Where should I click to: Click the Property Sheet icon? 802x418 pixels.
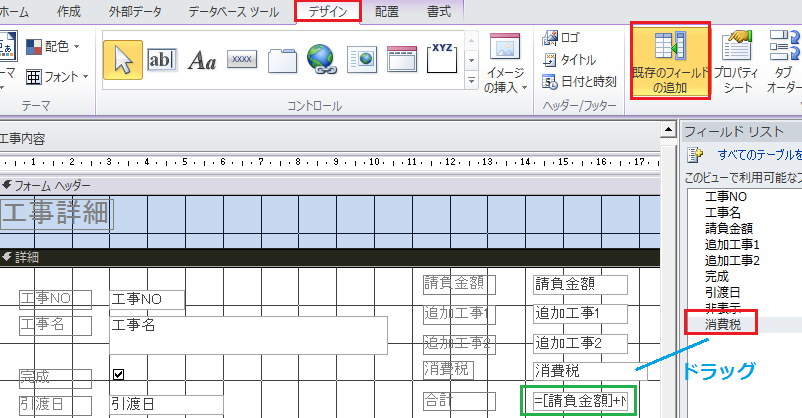[738, 61]
